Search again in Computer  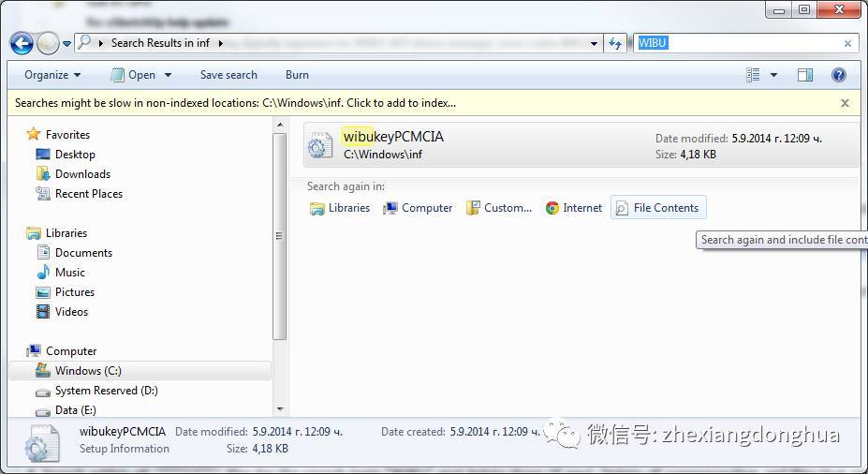[x=418, y=208]
